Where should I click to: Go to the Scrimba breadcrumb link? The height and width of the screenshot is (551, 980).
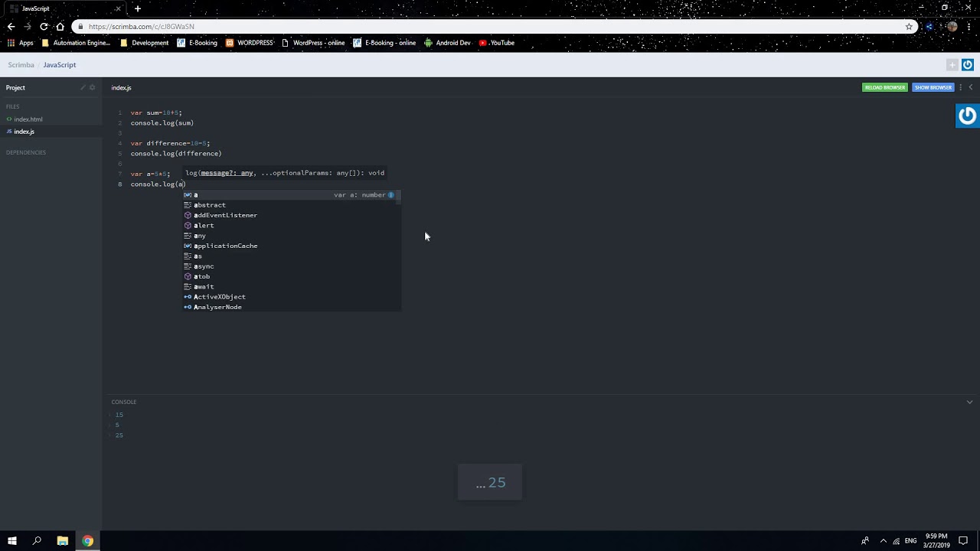[x=21, y=65]
